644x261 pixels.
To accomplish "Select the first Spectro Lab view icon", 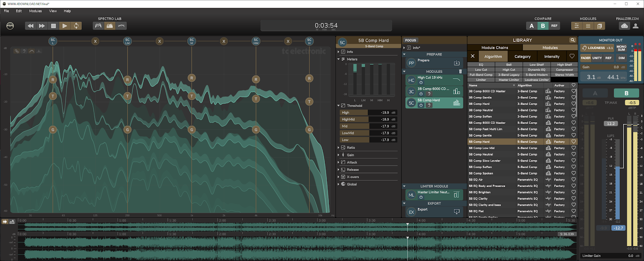I will [x=98, y=26].
